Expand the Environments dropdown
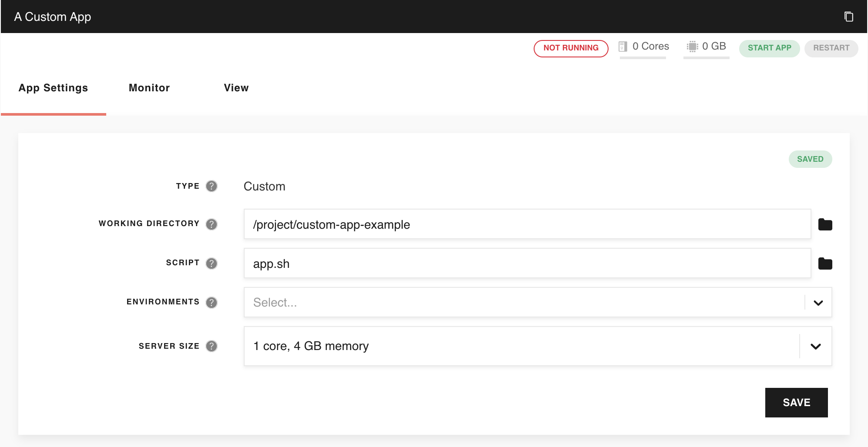The width and height of the screenshot is (868, 447). point(818,303)
